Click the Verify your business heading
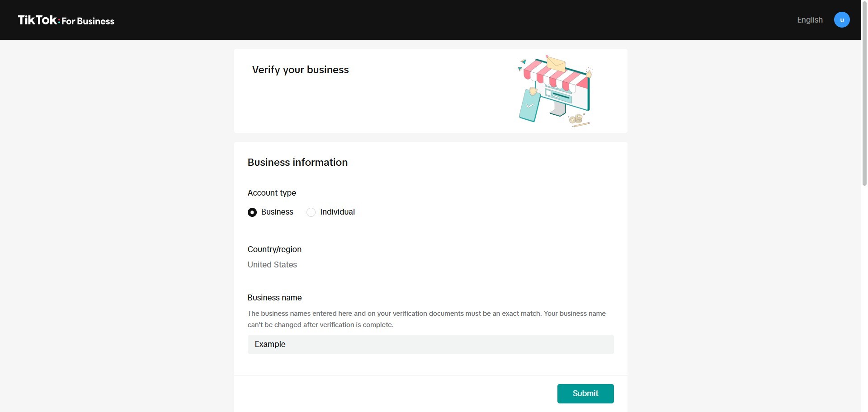 (300, 70)
